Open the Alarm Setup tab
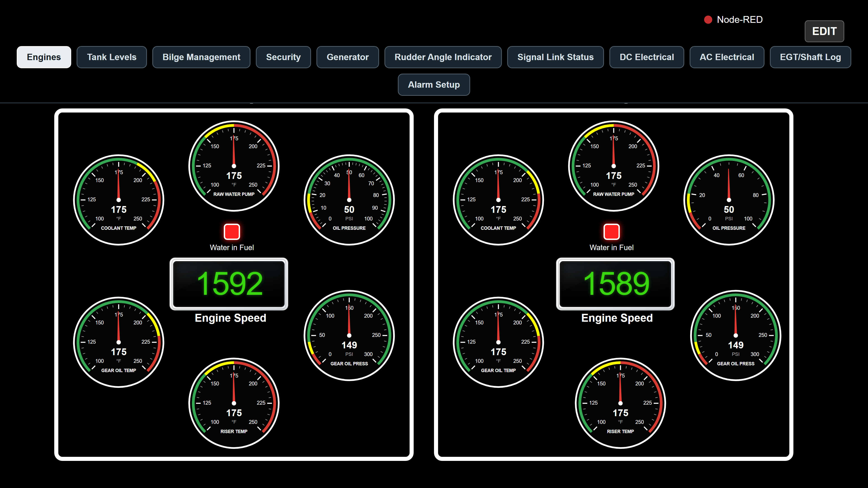The image size is (868, 488). 434,85
